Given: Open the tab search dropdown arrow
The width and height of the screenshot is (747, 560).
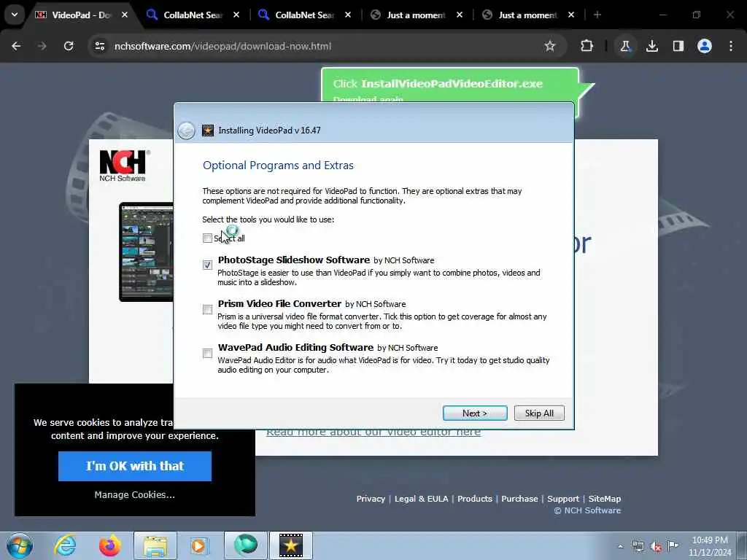Looking at the screenshot, I should 15,15.
